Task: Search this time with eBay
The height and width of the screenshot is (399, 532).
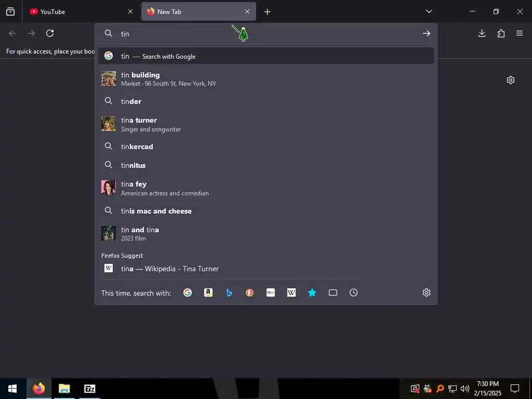Action: tap(271, 292)
